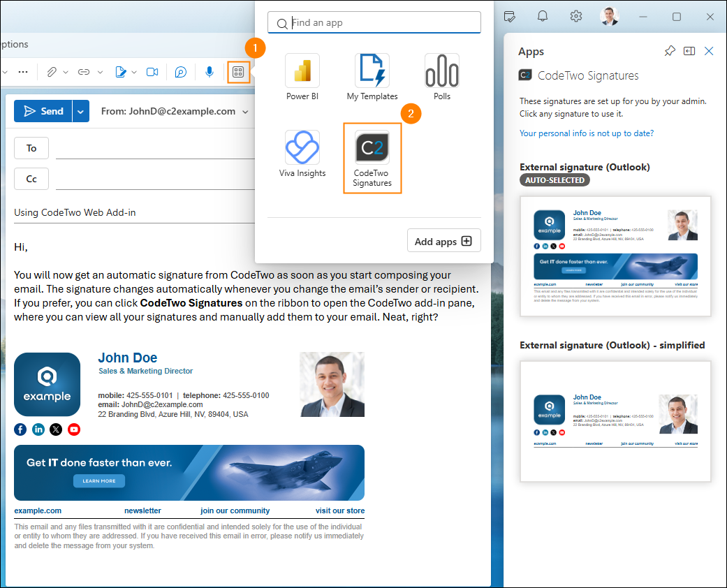Open 'join our community' link
The image size is (727, 588).
pyautogui.click(x=235, y=510)
